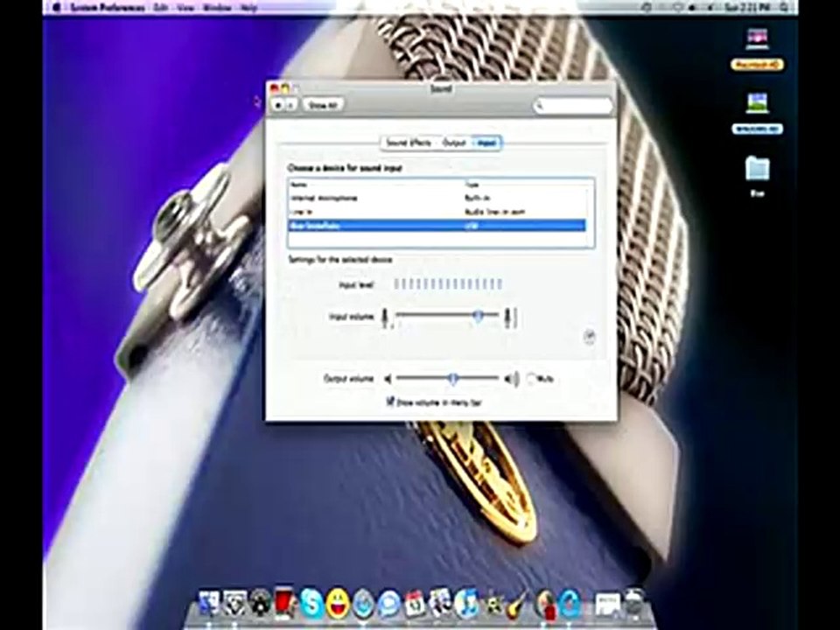Close the Sound preferences window
Viewport: 840px width, 630px height.
point(274,88)
